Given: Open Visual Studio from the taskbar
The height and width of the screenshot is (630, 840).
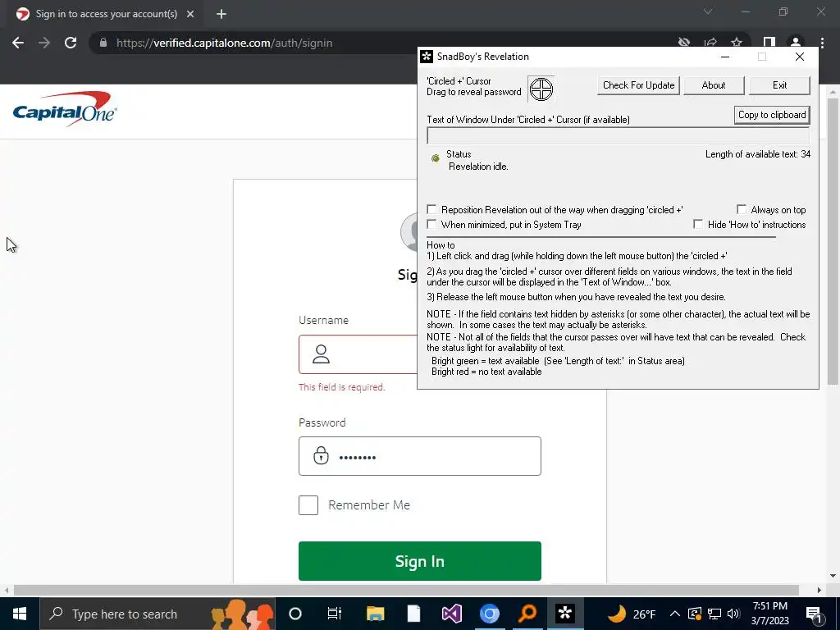Looking at the screenshot, I should (452, 614).
